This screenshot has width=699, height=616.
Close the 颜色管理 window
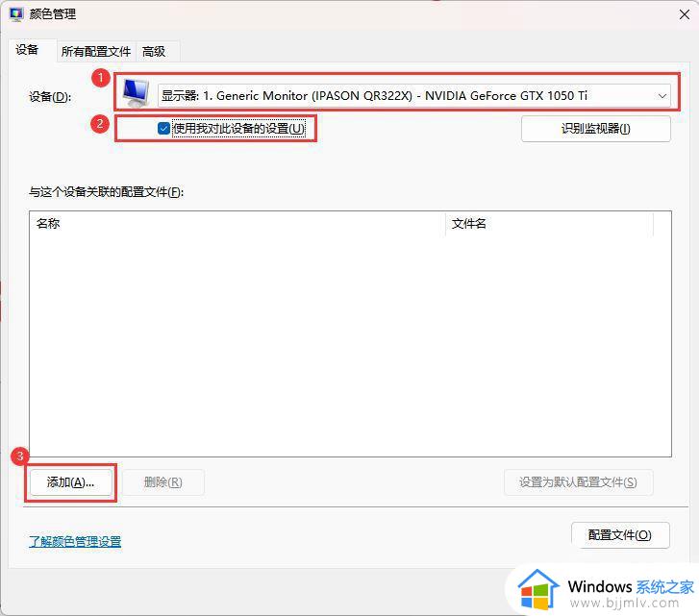pos(685,14)
